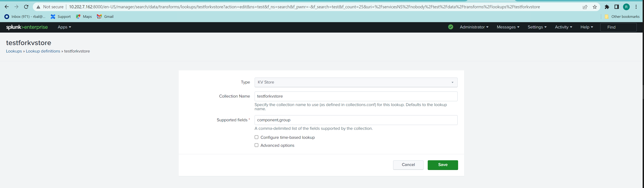Click the share icon in address bar
The width and height of the screenshot is (644, 188).
(x=585, y=7)
